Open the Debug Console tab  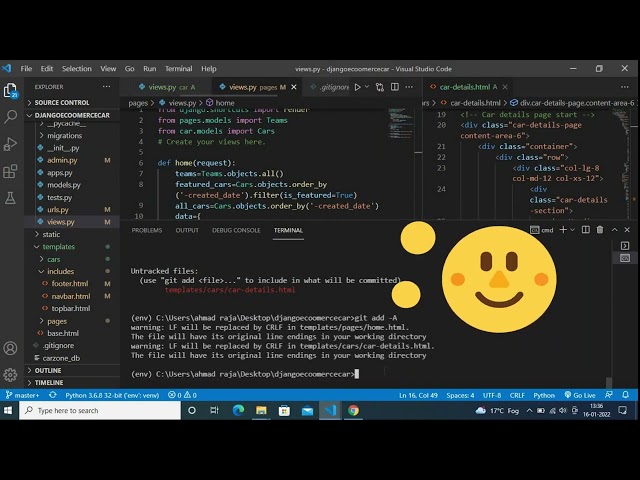[x=236, y=230]
